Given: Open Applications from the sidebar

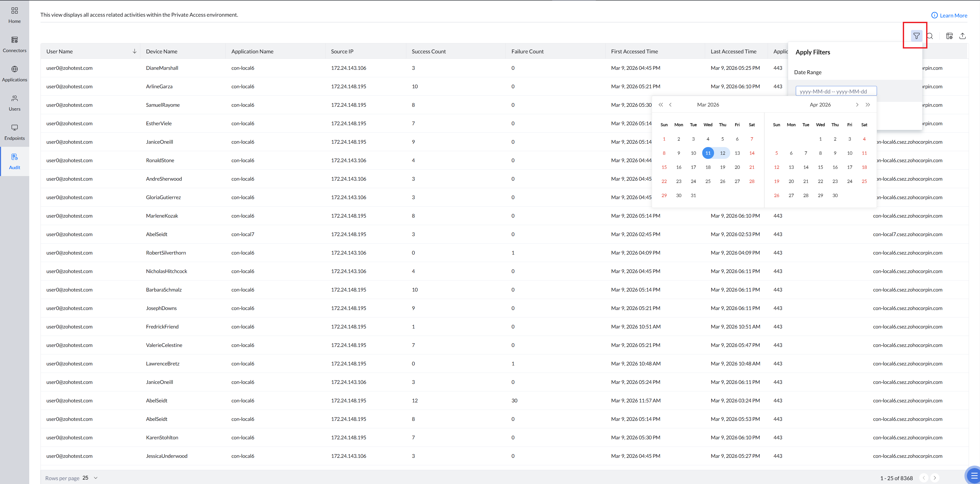Looking at the screenshot, I should coord(14,73).
